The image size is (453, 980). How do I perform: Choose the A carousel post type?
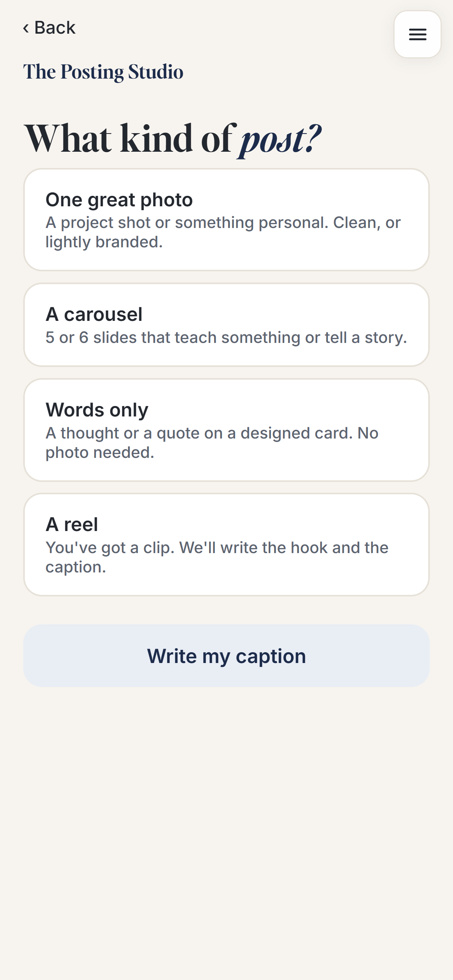[x=226, y=325]
